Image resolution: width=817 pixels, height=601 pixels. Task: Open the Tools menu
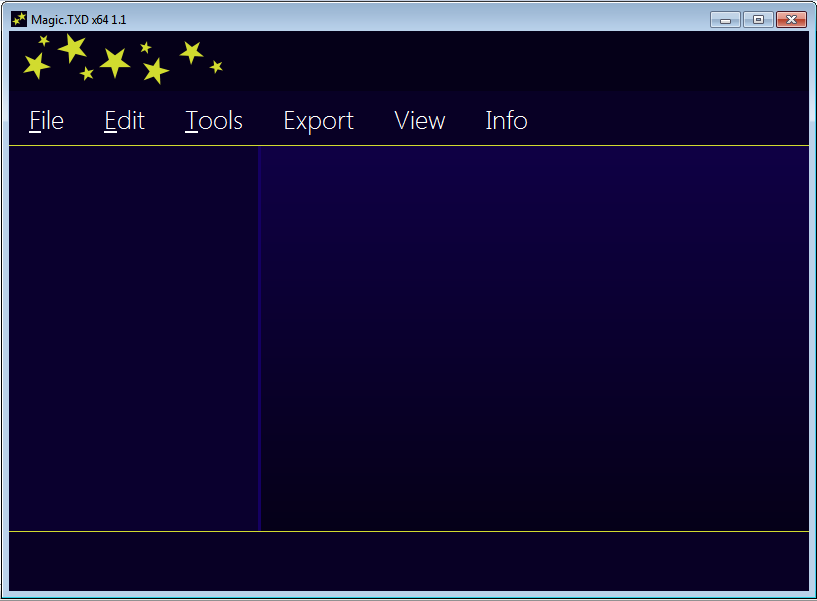coord(214,120)
